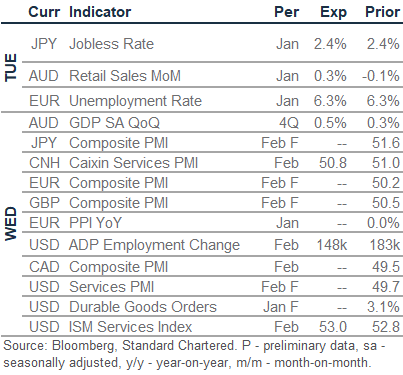403x375 pixels.
Task: Click the ADP Employment Change indicator
Action: tap(154, 245)
